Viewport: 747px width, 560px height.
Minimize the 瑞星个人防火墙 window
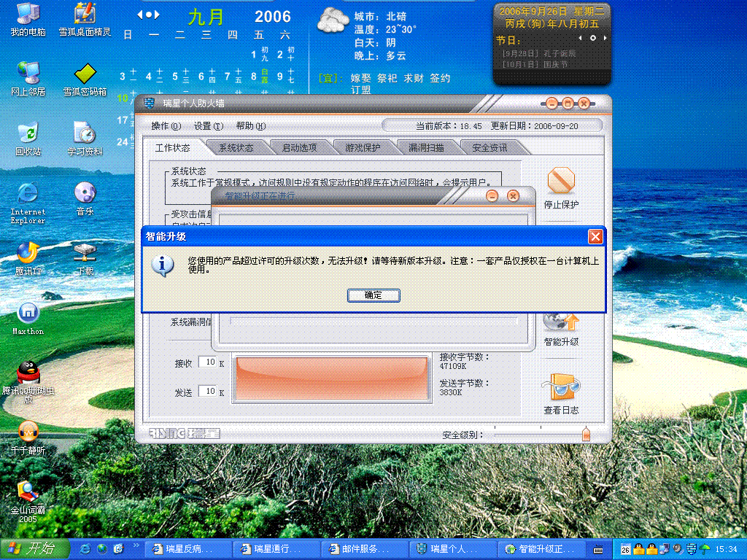pyautogui.click(x=551, y=103)
